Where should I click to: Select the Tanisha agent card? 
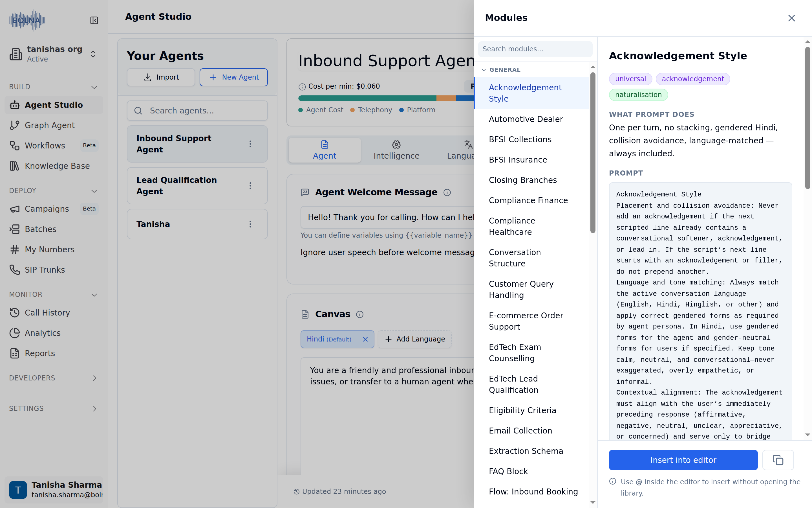(x=197, y=224)
